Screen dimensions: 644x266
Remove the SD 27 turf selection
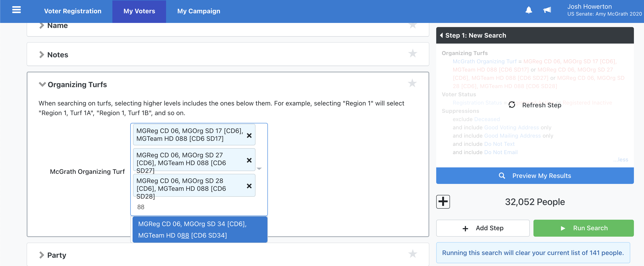click(x=249, y=160)
